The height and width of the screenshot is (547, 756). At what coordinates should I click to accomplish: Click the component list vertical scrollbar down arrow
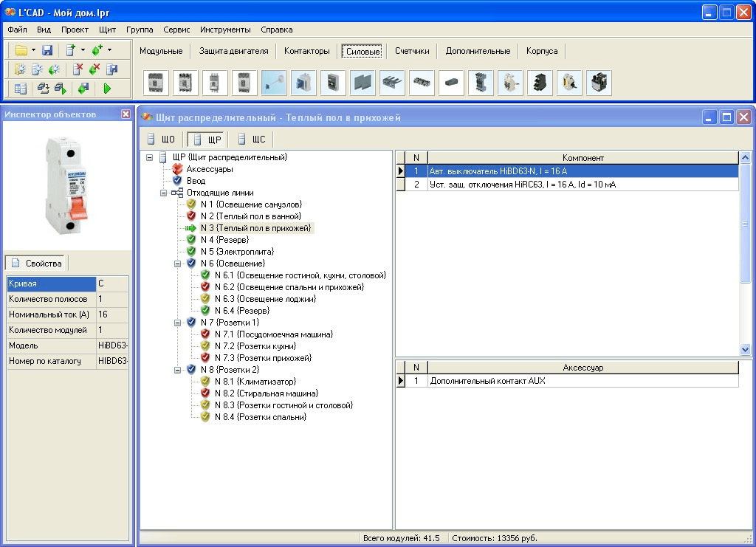(745, 349)
